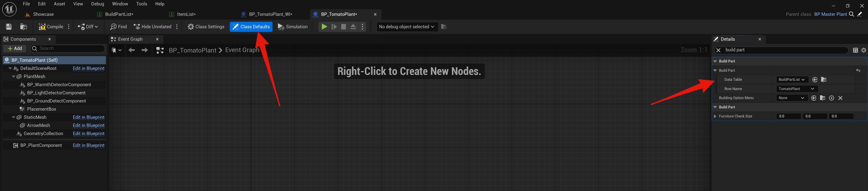Close the Event Graph tab
This screenshot has width=868, height=191.
(157, 39)
